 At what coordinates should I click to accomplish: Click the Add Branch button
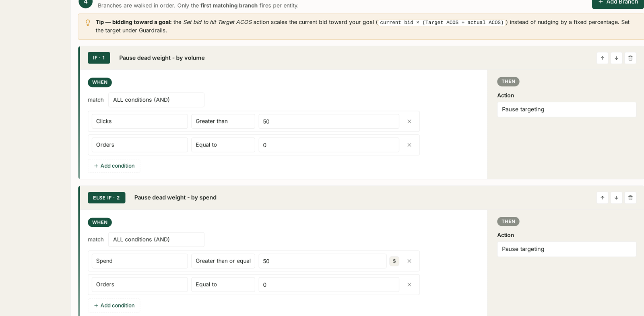coord(618,2)
